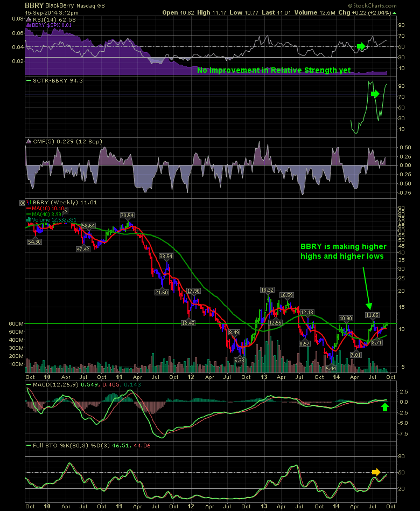This screenshot has width=420, height=511.
Task: Click the 16.59 price label
Action: [x=286, y=295]
